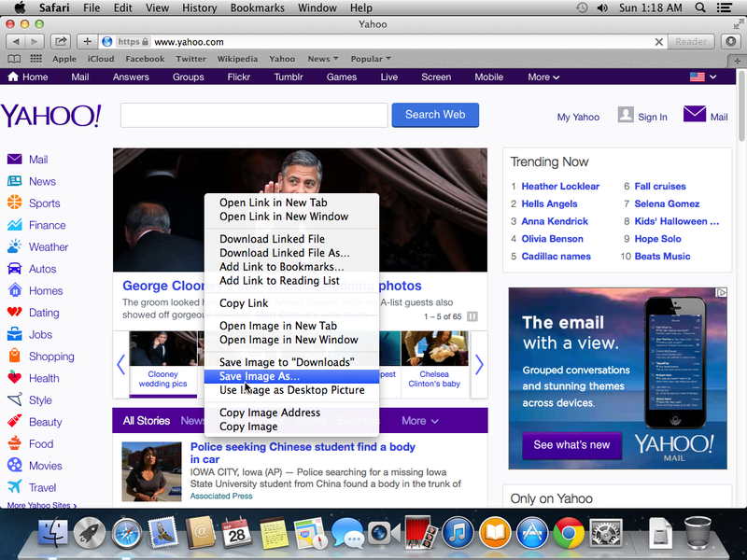This screenshot has height=560, width=747.
Task: Click the Yahoo Mail envelope icon in sidebar
Action: coord(14,159)
